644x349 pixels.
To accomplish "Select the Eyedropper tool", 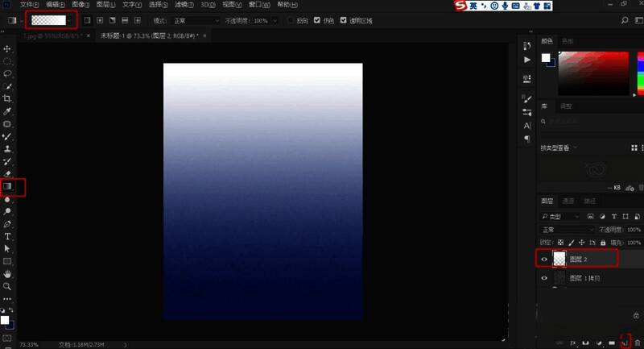I will [7, 111].
